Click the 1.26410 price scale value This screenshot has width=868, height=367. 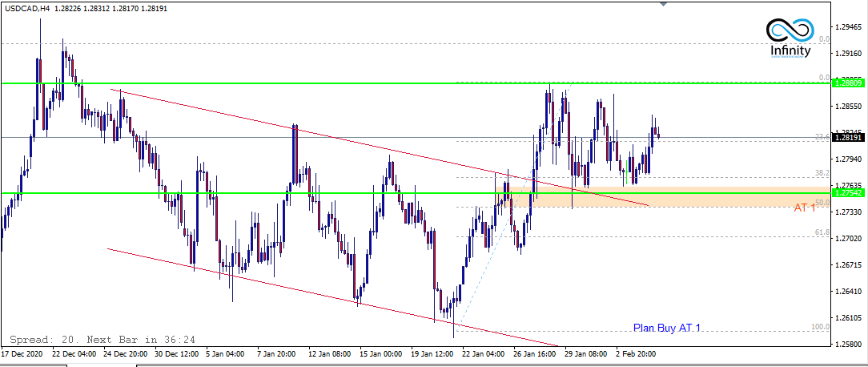tap(848, 292)
